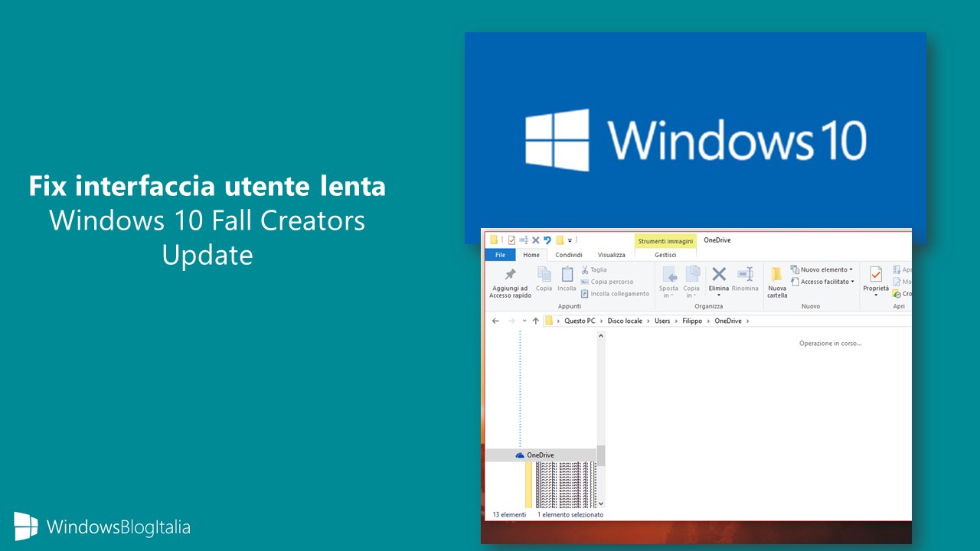Image resolution: width=980 pixels, height=551 pixels.
Task: Expand the Elimina dropdown arrow
Action: coord(719,295)
